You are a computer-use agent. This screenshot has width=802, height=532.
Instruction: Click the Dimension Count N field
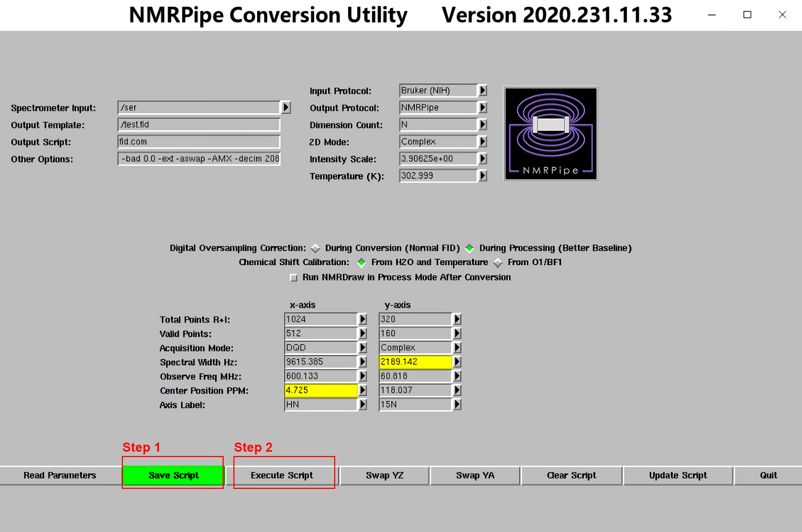point(439,125)
